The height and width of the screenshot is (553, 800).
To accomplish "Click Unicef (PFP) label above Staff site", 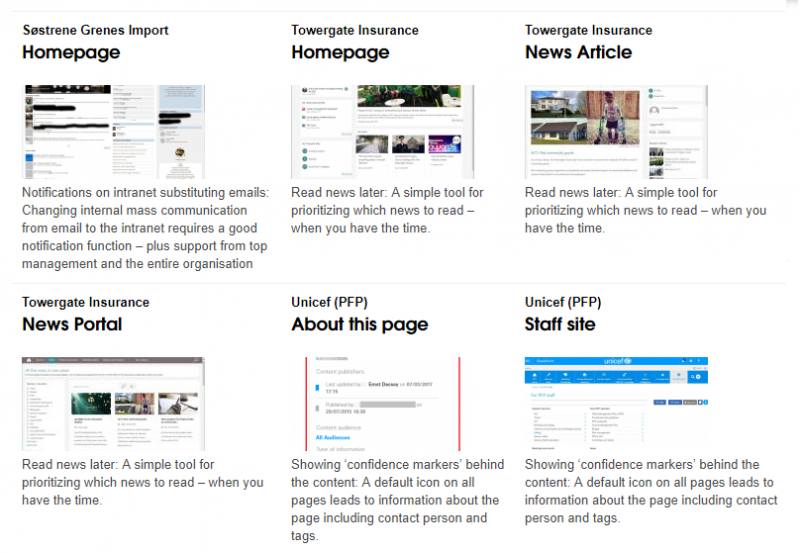I will click(x=566, y=302).
